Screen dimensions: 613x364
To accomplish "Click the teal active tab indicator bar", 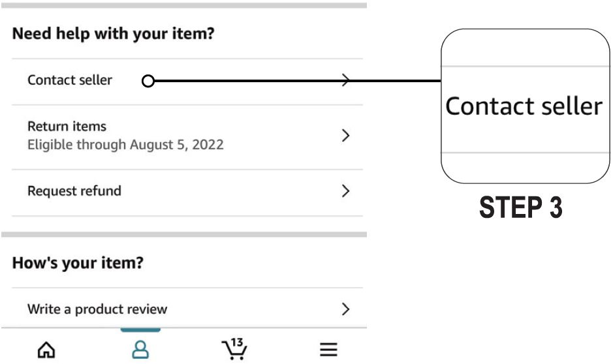I will [140, 330].
